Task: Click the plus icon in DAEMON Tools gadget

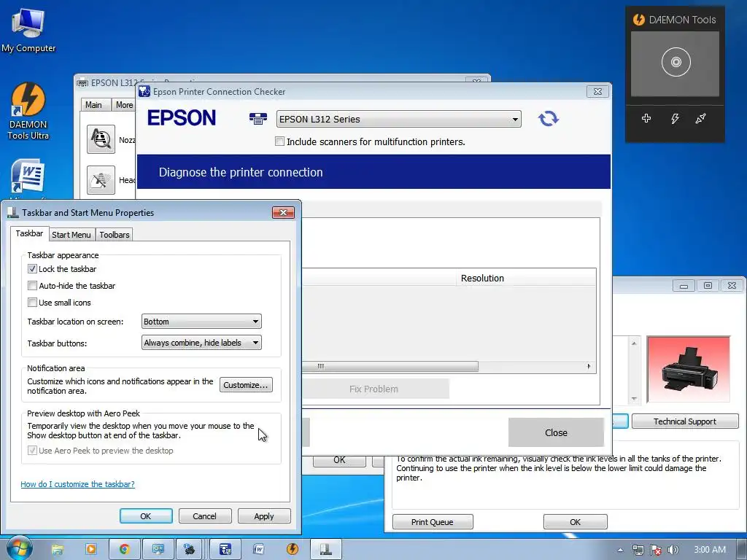Action: [646, 118]
